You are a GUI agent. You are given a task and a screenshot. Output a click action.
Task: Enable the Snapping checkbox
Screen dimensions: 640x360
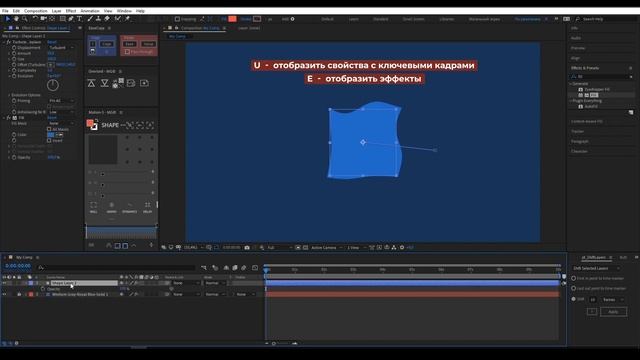click(177, 19)
